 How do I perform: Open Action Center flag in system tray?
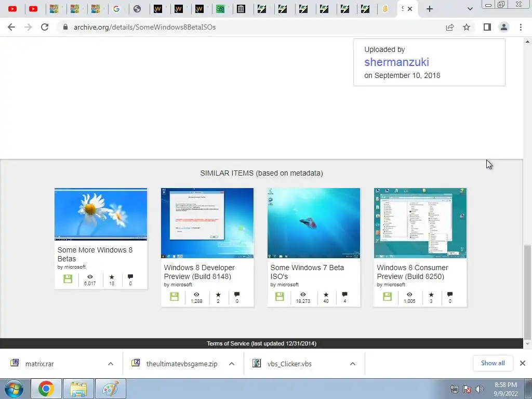pyautogui.click(x=467, y=389)
